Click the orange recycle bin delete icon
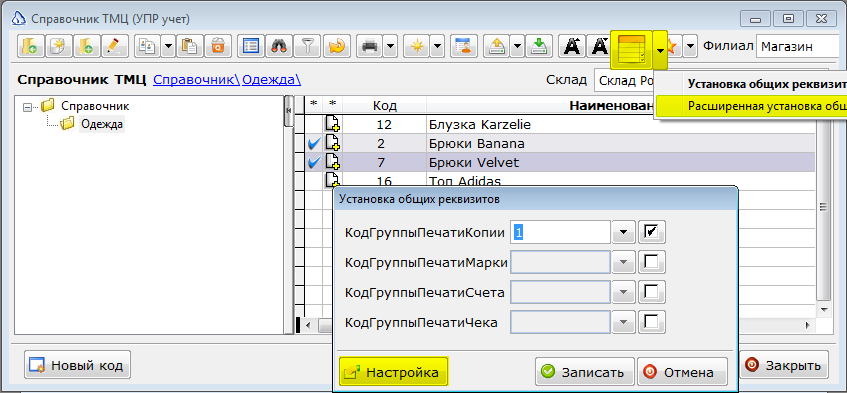This screenshot has height=393, width=847. 218,46
